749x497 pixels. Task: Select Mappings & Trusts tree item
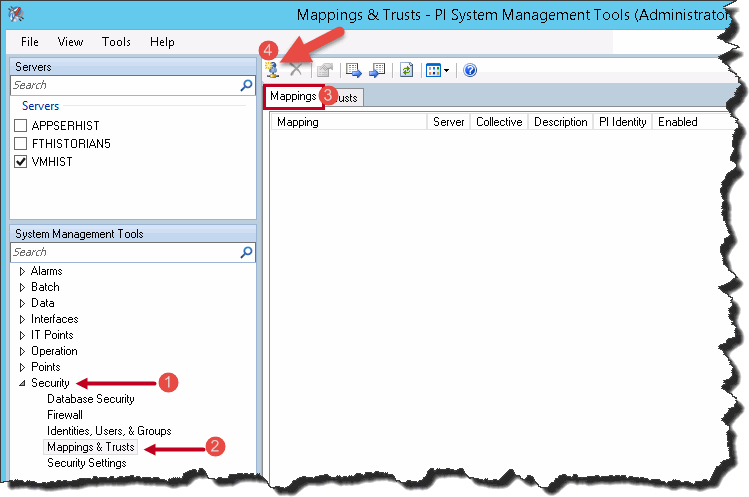(91, 447)
